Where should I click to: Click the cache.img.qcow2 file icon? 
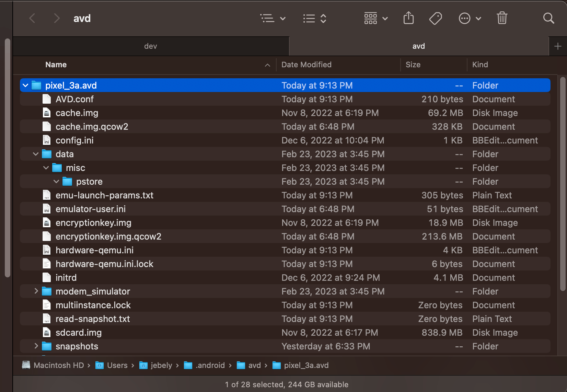(47, 126)
